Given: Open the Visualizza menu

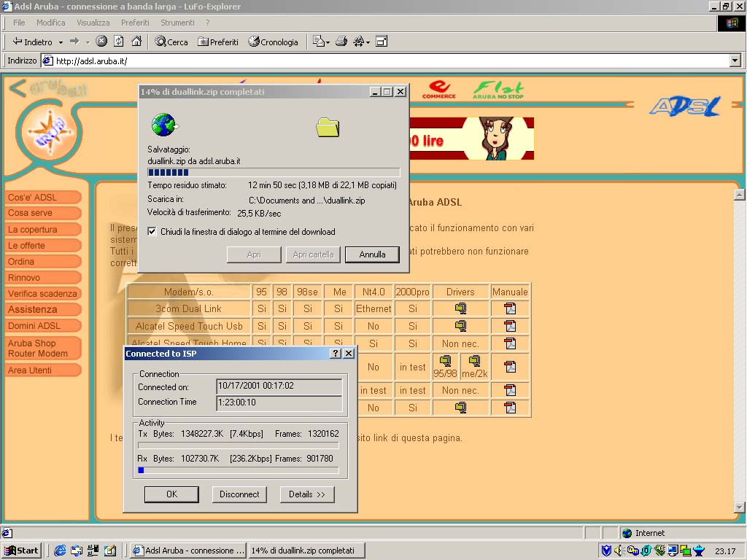Looking at the screenshot, I should [93, 23].
